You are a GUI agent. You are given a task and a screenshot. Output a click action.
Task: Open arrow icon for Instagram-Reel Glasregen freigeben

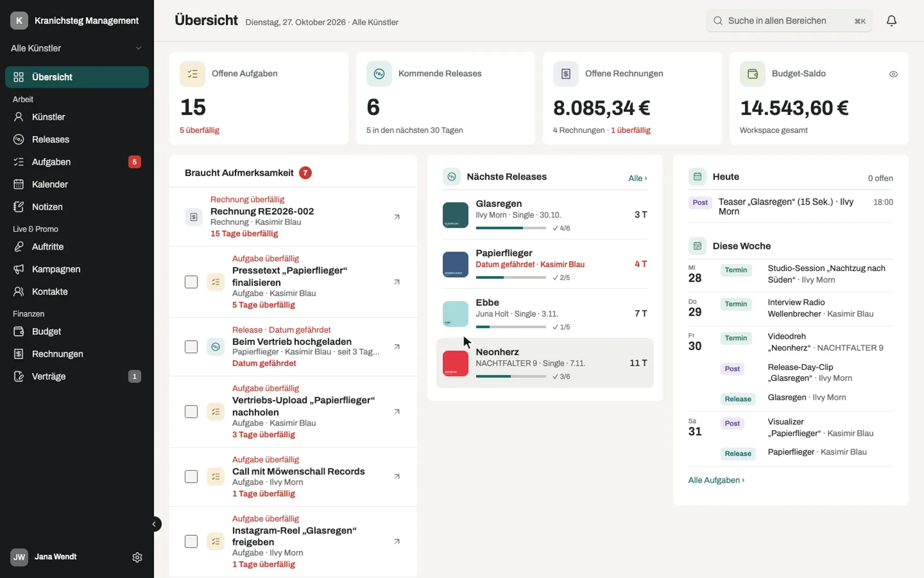click(397, 541)
